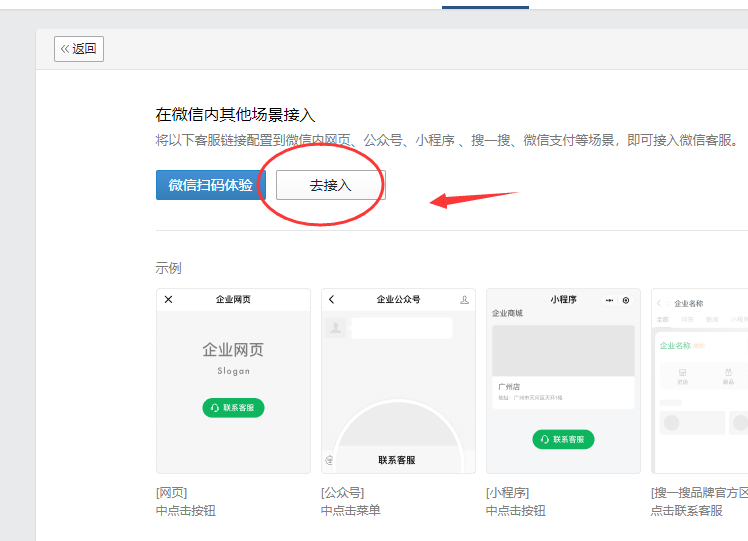Click the [网页] caption text
Screen dimensions: 748x541
172,492
